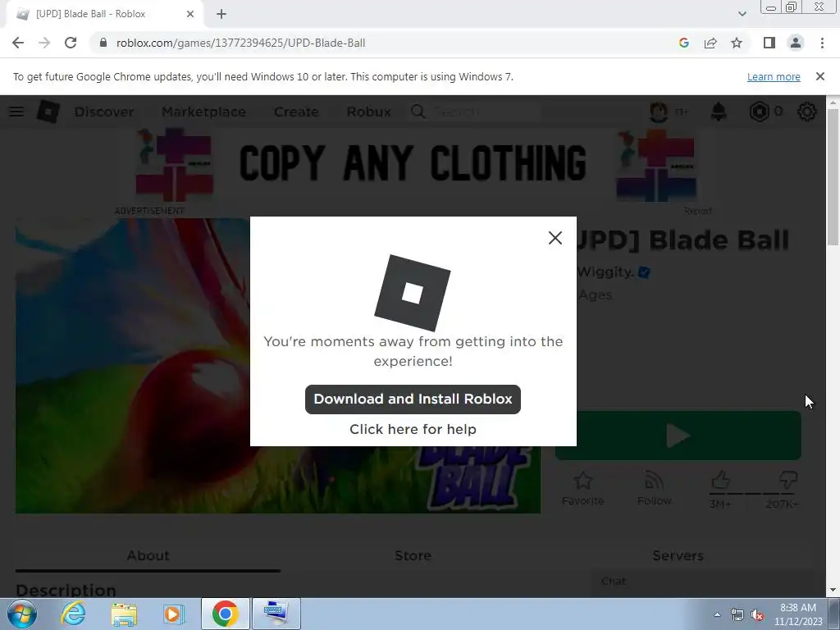Expand the tab search dropdown arrow
Screen dimensions: 840x630
(x=742, y=14)
